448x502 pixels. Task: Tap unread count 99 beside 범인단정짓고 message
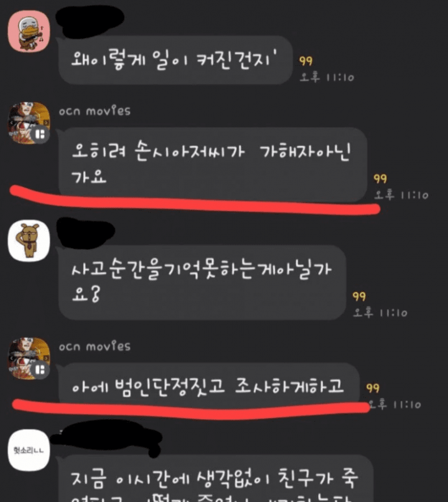(373, 388)
